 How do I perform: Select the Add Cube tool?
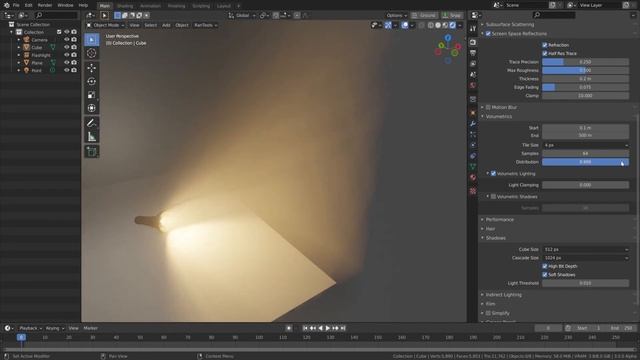92,152
